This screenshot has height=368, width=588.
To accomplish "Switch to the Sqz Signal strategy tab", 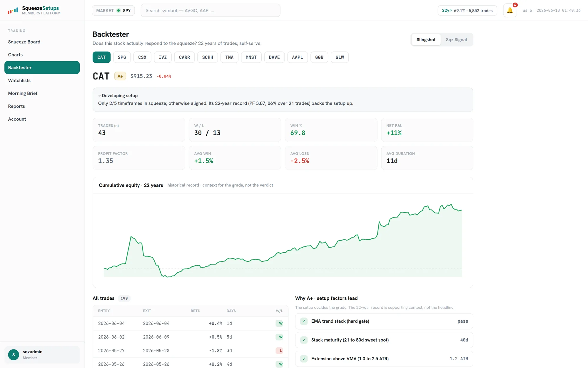I will (456, 40).
